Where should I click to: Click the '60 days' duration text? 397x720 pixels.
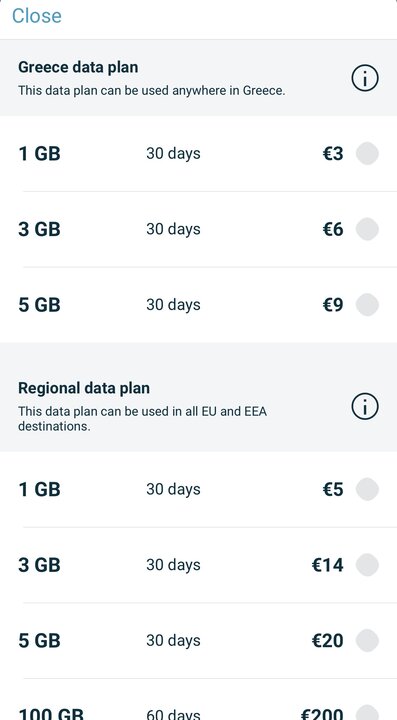[173, 715]
